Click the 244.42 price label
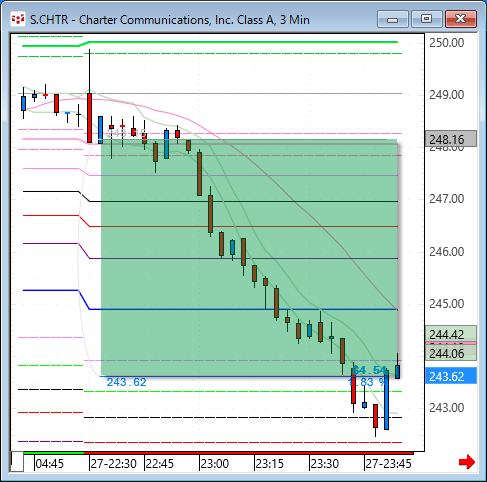This screenshot has height=482, width=487. tap(451, 334)
